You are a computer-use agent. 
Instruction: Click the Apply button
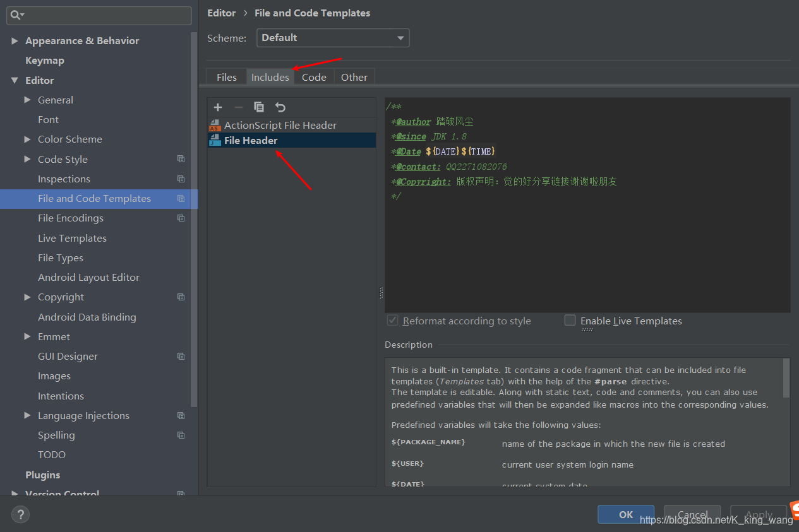tap(759, 514)
